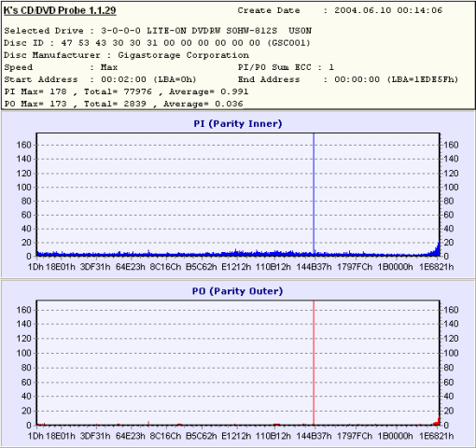The width and height of the screenshot is (476, 448).
Task: Click the Disc ID hex string line
Action: point(157,43)
